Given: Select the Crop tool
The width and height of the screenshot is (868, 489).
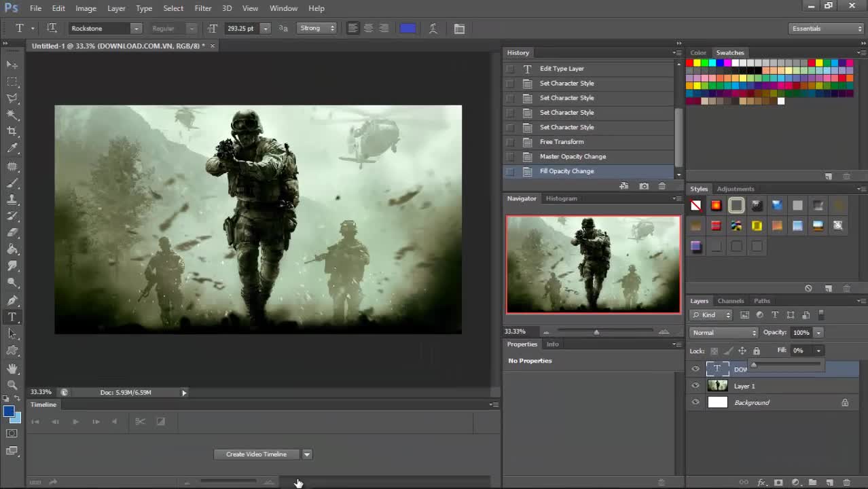Looking at the screenshot, I should click(12, 131).
